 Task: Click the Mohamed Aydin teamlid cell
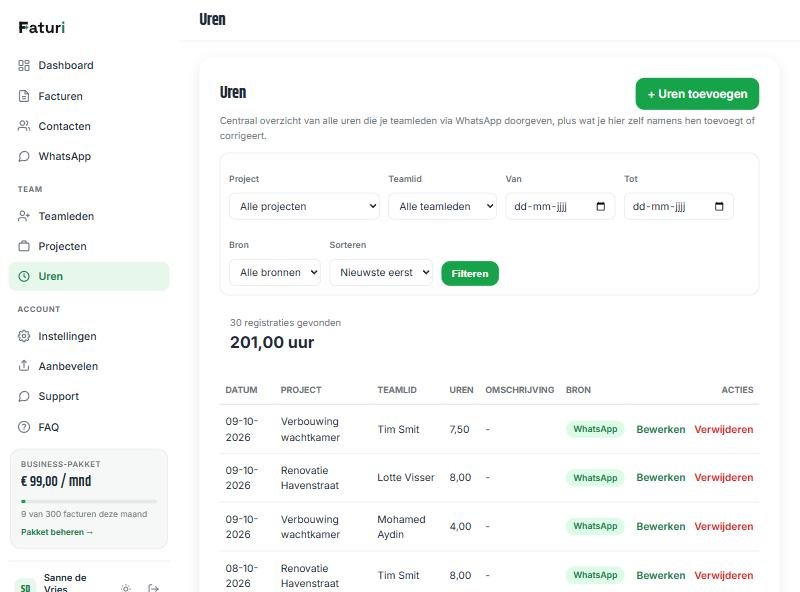pyautogui.click(x=401, y=527)
